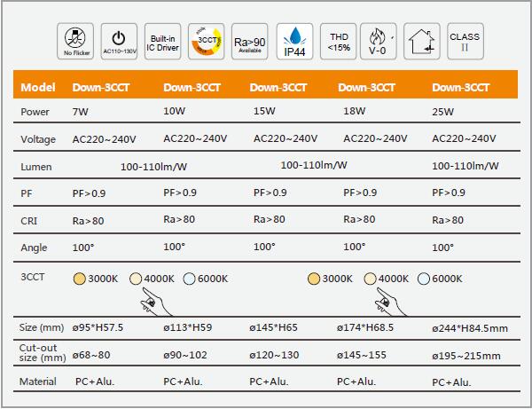532x409 pixels.
Task: Select the left-hand 4000K circle
Action: click(135, 279)
